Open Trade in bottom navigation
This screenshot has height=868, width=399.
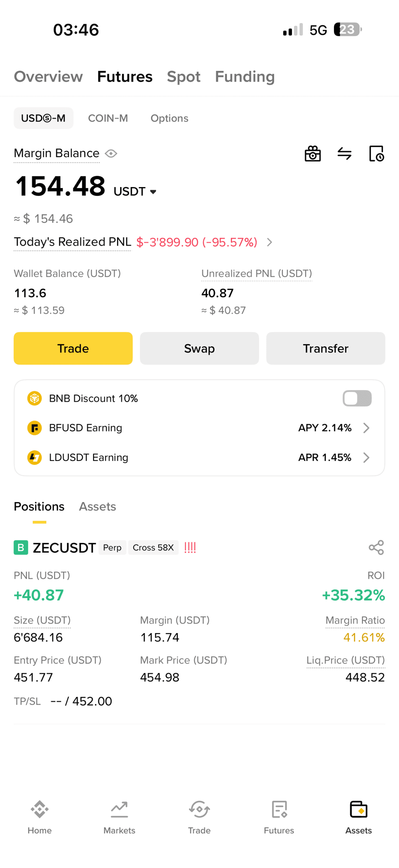coord(199,817)
